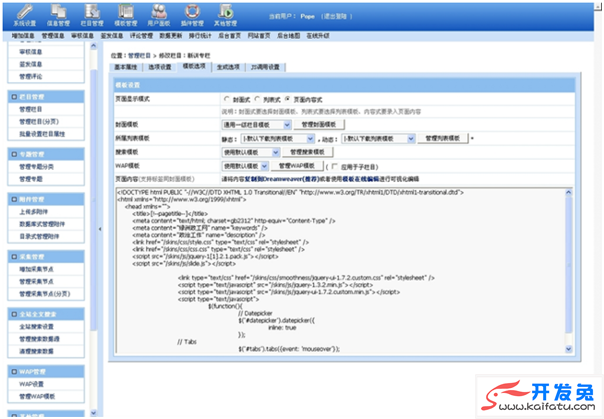604x419 pixels.
Task: Click the 退出登陆 link
Action: coord(336,17)
